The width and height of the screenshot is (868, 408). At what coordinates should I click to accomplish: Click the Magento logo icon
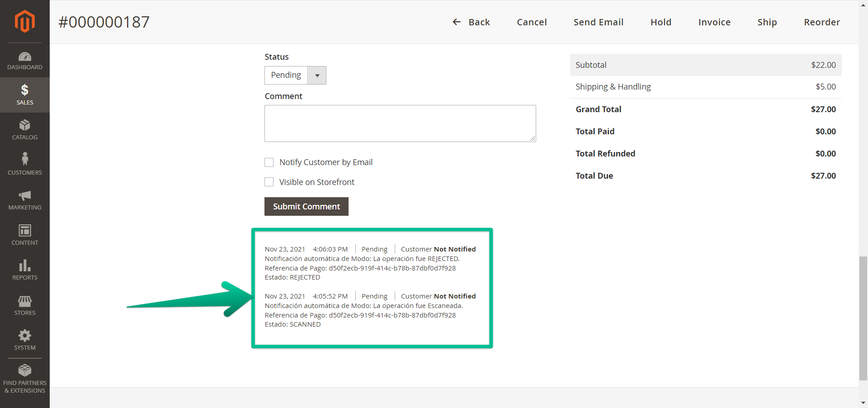(x=24, y=21)
